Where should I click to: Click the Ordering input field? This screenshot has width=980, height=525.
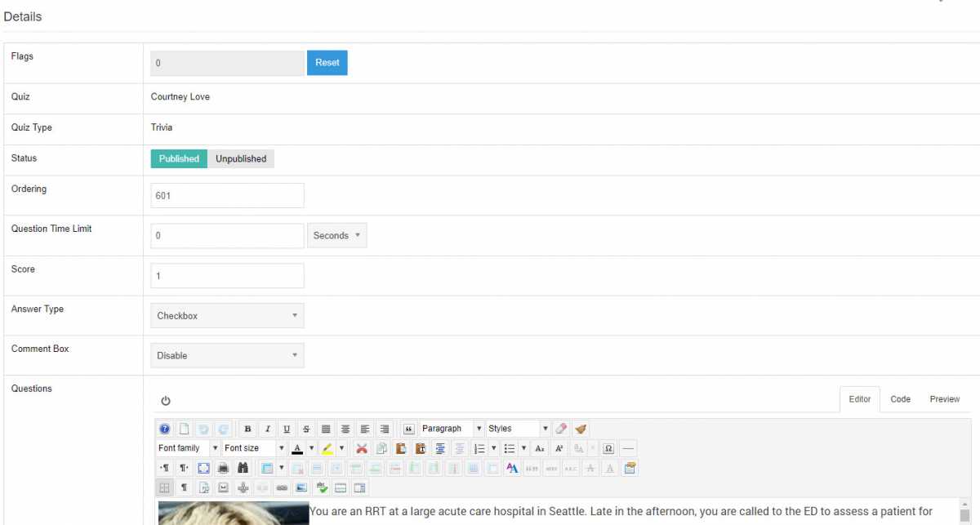click(227, 196)
